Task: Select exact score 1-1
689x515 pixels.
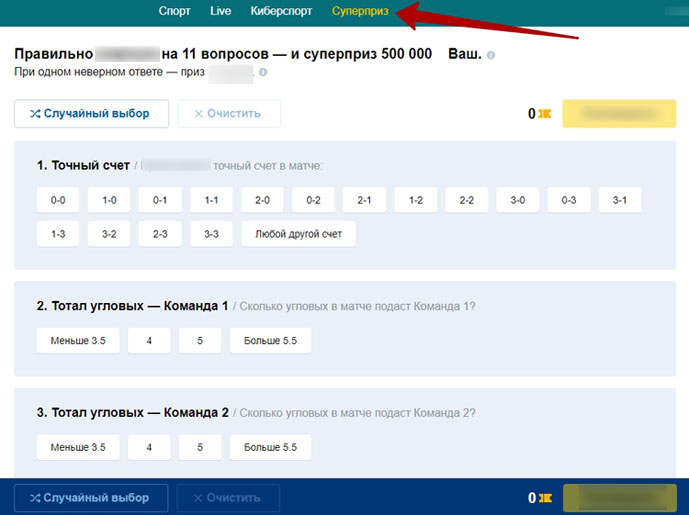Action: tap(211, 200)
